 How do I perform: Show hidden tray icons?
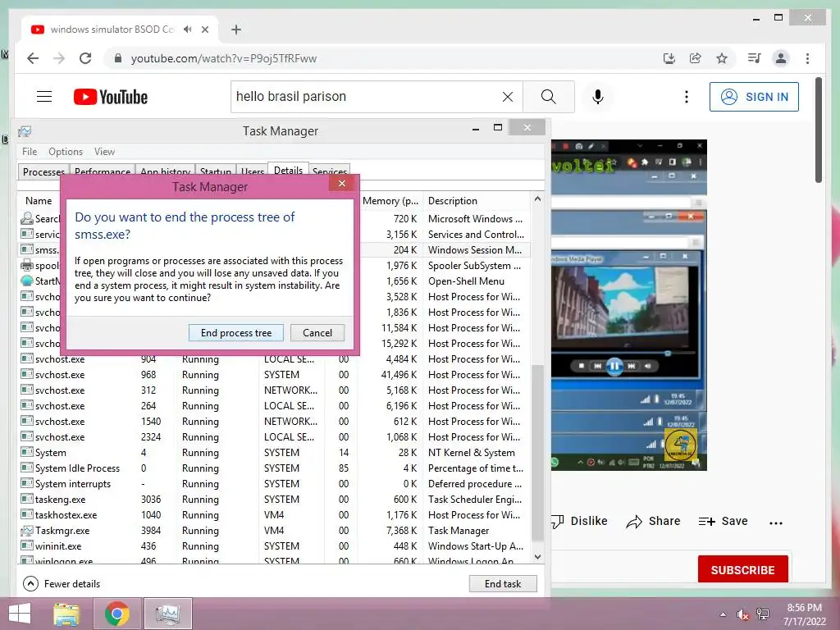pos(724,614)
